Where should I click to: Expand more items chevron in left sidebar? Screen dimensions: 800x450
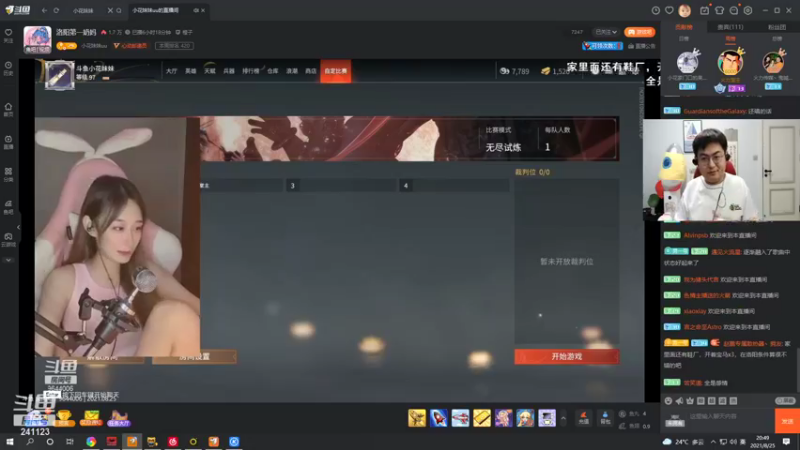8,260
